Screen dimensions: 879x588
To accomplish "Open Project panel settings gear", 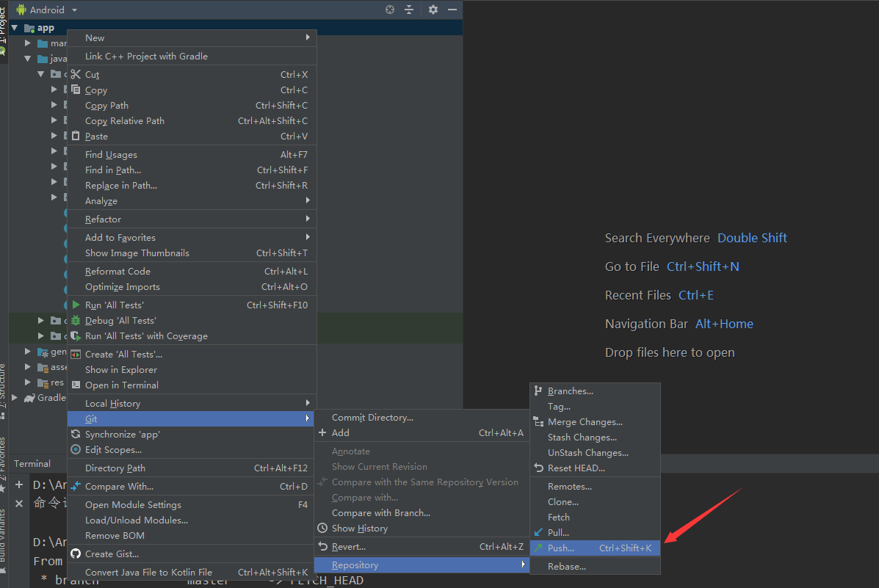I will coord(433,10).
